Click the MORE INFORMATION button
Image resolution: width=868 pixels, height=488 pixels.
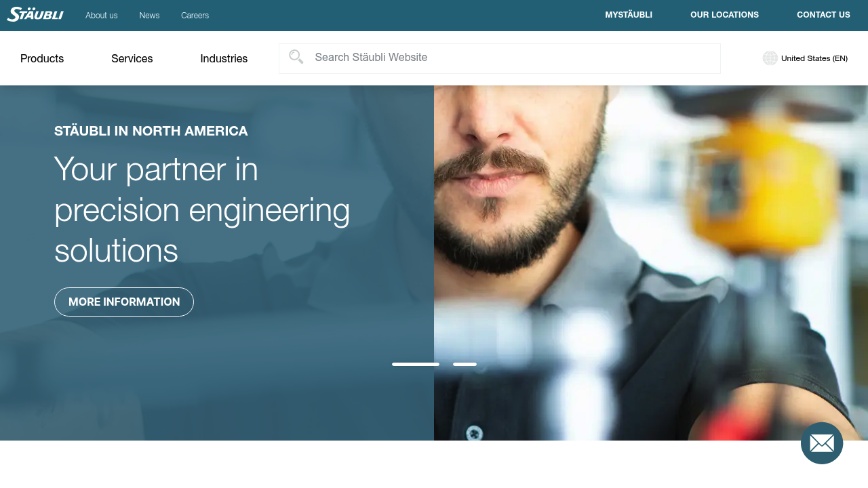[123, 302]
